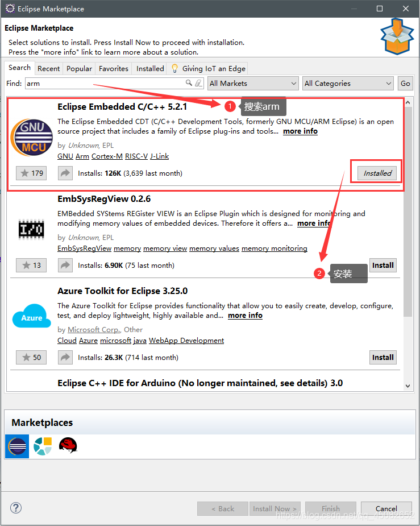Click the EmbSysRegView tag link
This screenshot has height=526, width=420.
[85, 248]
